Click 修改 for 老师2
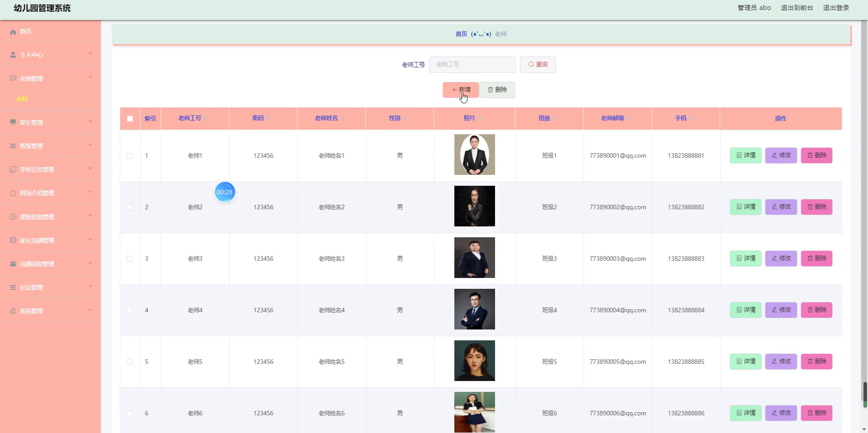The height and width of the screenshot is (433, 868). [781, 207]
